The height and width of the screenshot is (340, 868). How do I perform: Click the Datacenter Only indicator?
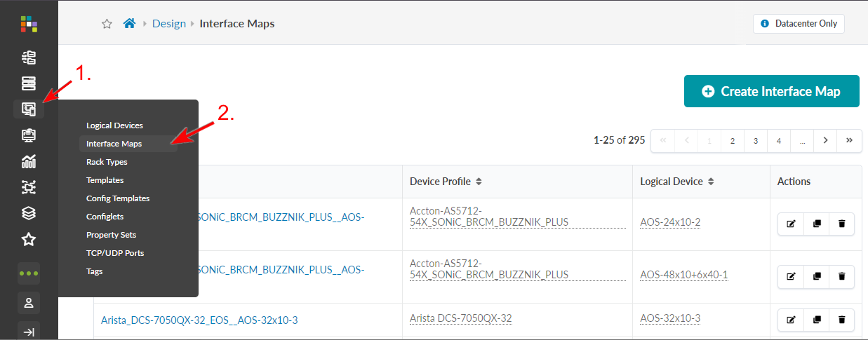tap(799, 23)
